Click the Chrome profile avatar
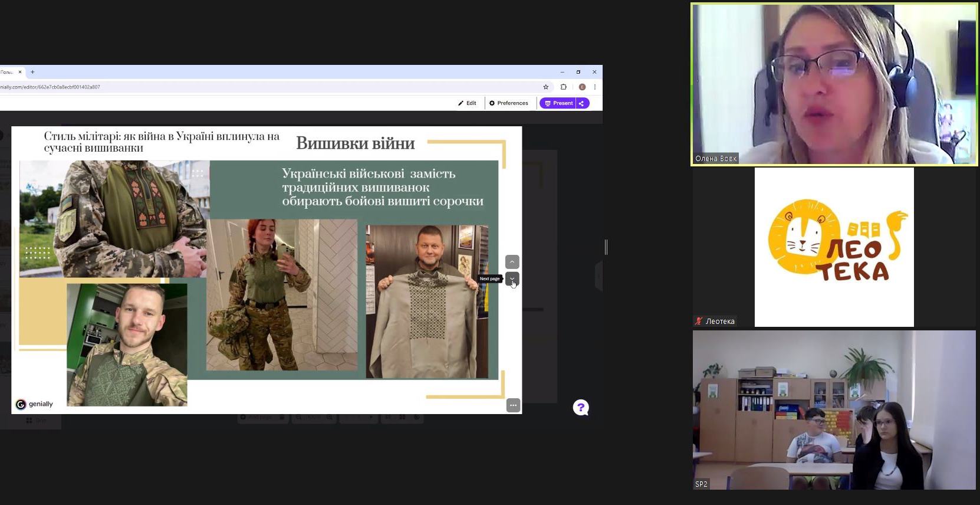980x505 pixels. click(582, 87)
